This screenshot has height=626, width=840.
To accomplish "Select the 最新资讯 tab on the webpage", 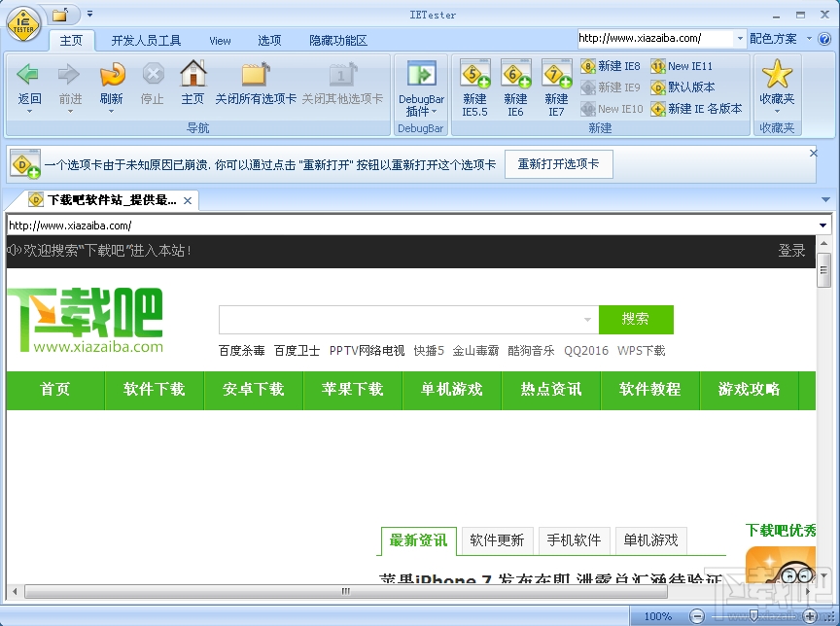I will [417, 540].
